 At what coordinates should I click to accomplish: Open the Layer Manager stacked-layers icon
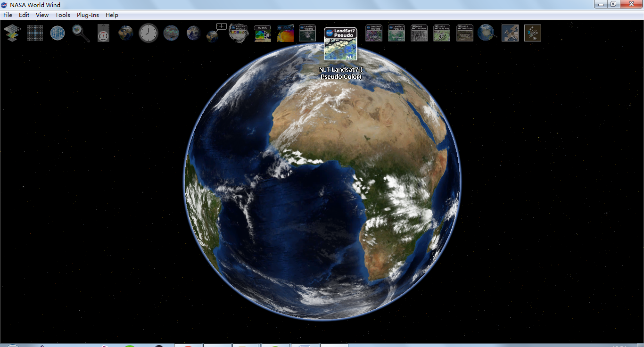pyautogui.click(x=12, y=33)
